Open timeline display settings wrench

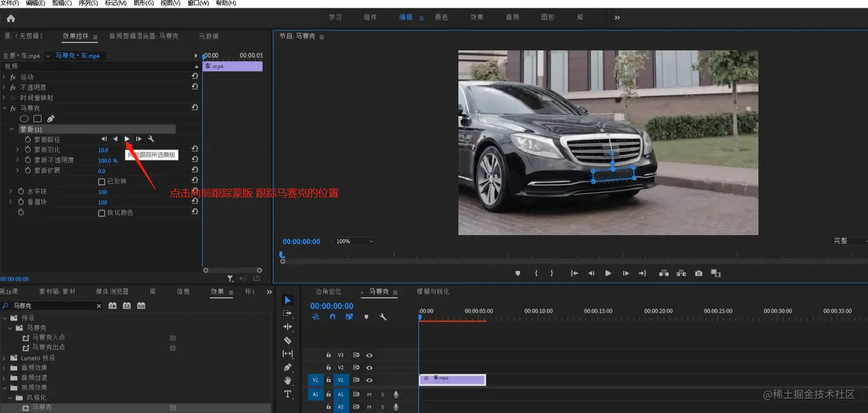coord(383,316)
